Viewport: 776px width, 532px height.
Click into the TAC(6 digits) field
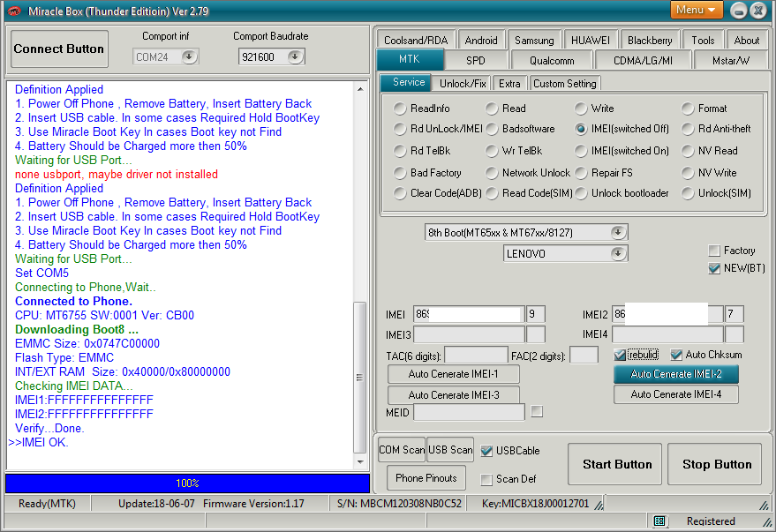476,355
